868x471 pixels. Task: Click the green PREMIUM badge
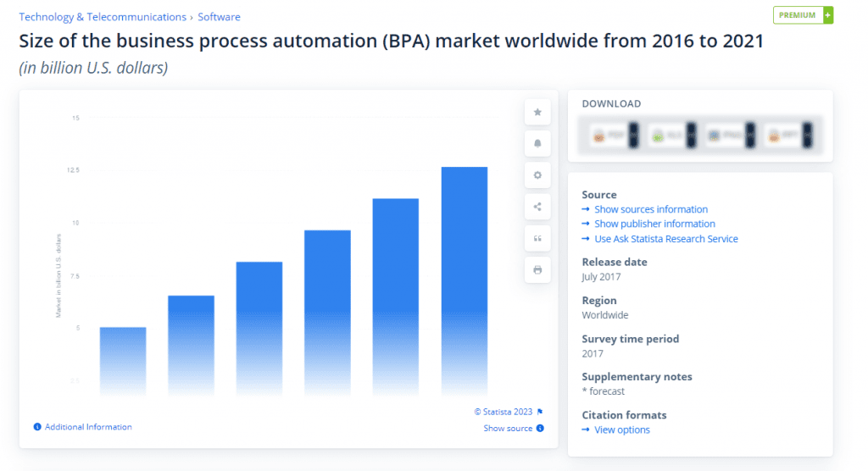coord(802,15)
